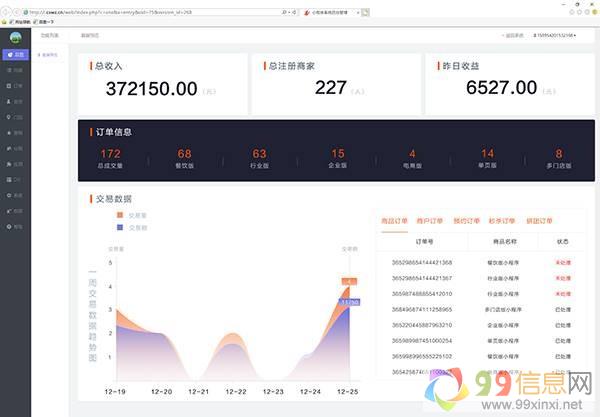Open the 功能列表 header navigation item
This screenshot has height=417, width=600.
tap(49, 35)
